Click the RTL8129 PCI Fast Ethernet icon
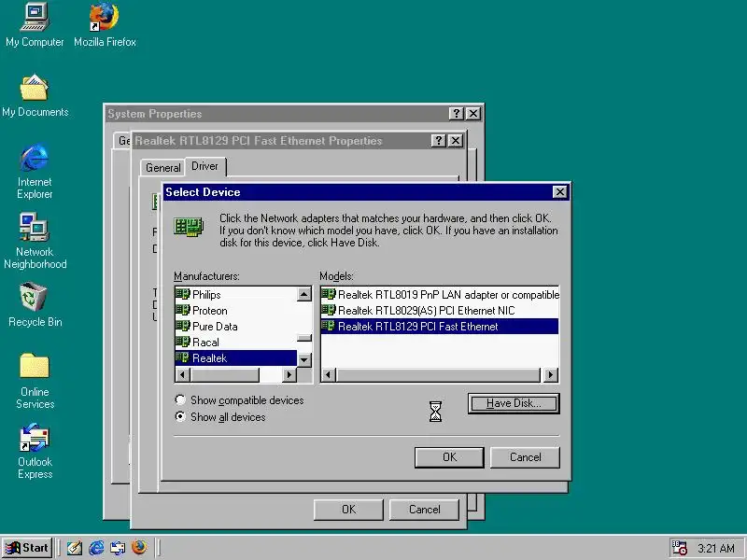 329,326
